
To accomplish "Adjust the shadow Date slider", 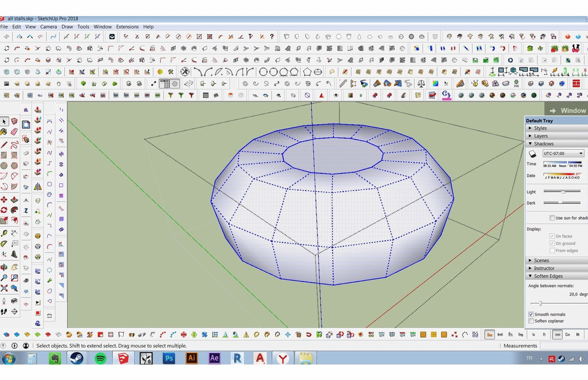I will click(562, 174).
